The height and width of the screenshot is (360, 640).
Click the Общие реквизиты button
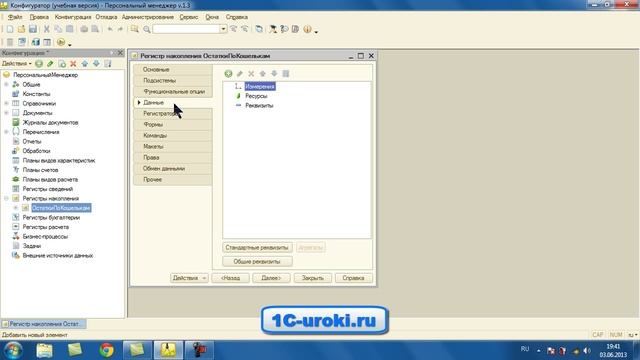(257, 261)
